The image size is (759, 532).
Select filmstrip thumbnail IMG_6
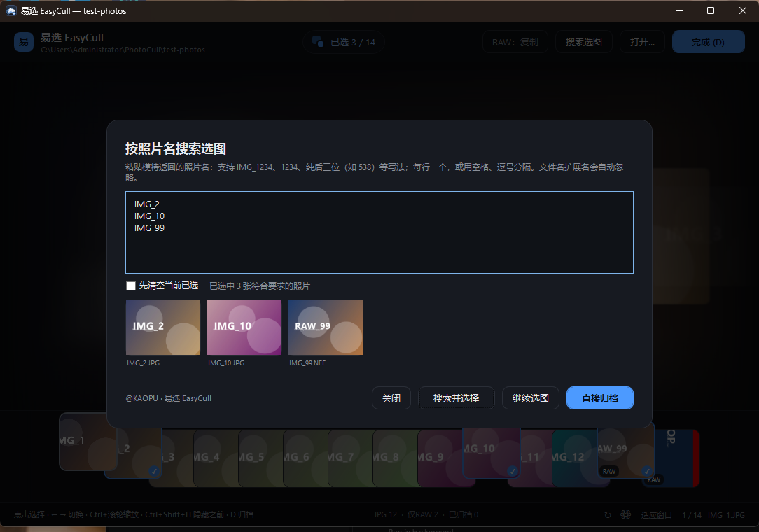tap(305, 458)
